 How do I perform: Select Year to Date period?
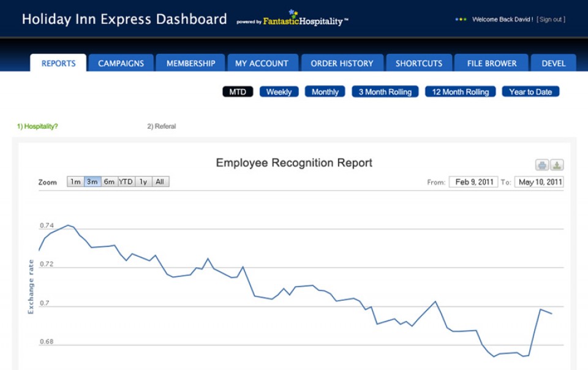click(x=530, y=92)
